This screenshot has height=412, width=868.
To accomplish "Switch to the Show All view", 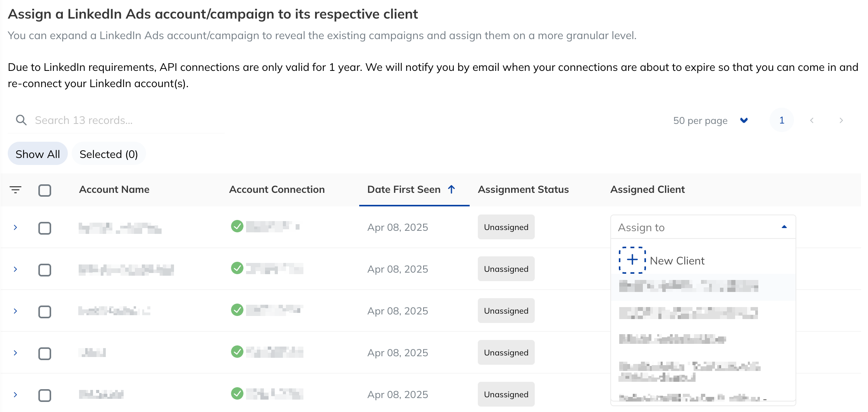I will pos(37,154).
